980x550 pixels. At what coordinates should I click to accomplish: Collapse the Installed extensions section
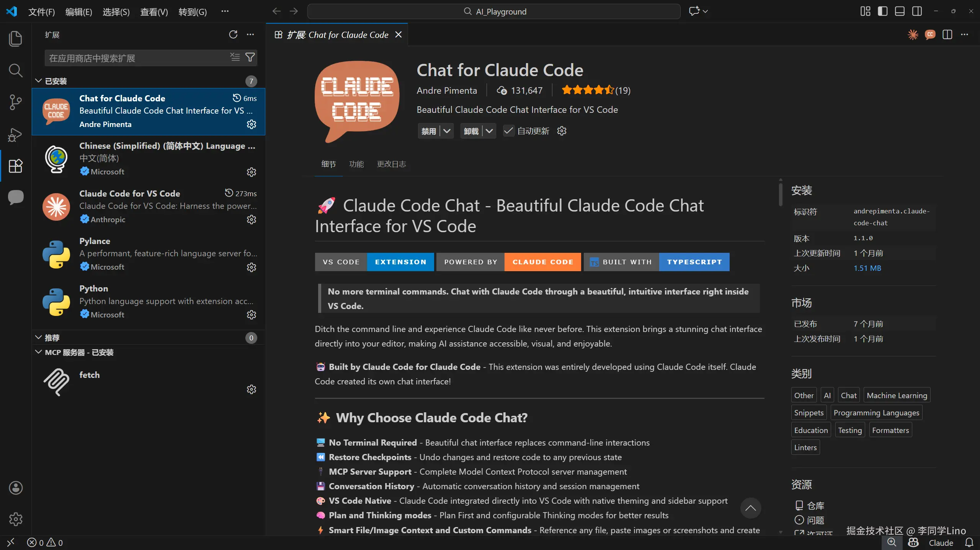tap(38, 81)
